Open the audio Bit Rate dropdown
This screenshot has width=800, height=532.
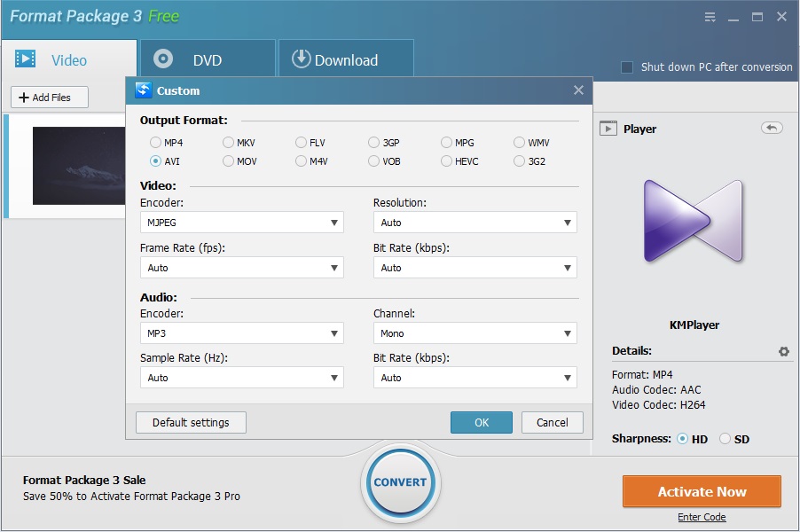point(475,378)
